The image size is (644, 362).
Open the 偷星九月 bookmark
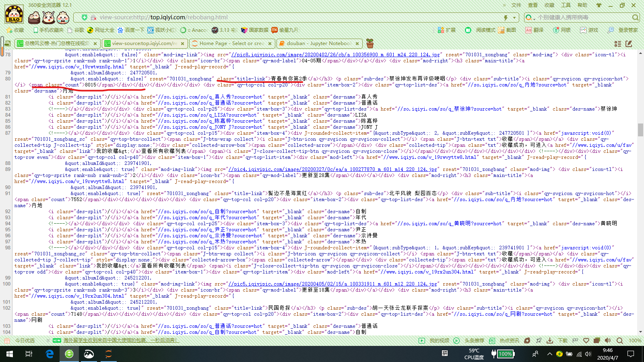coord(285,30)
